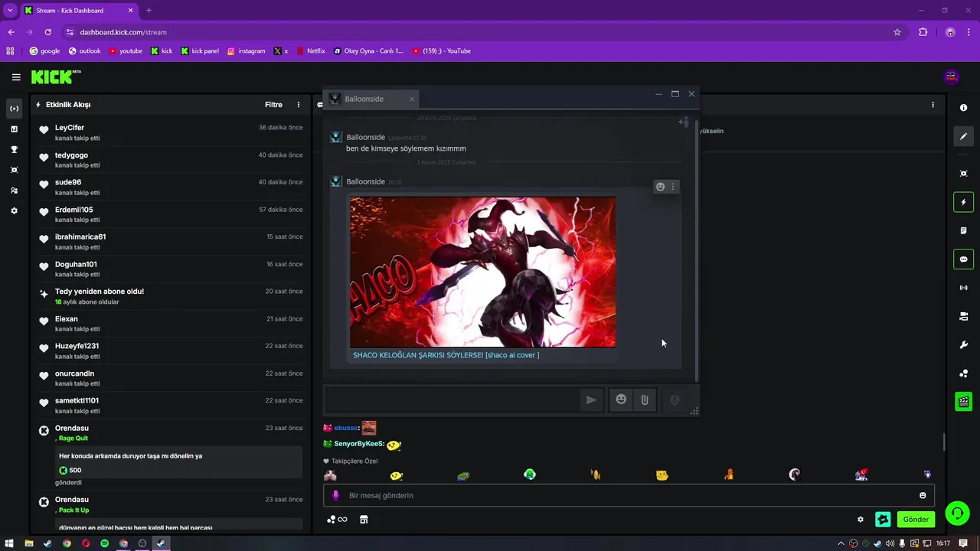Click the ebusss username in chat
This screenshot has width=980, height=551.
coord(346,428)
